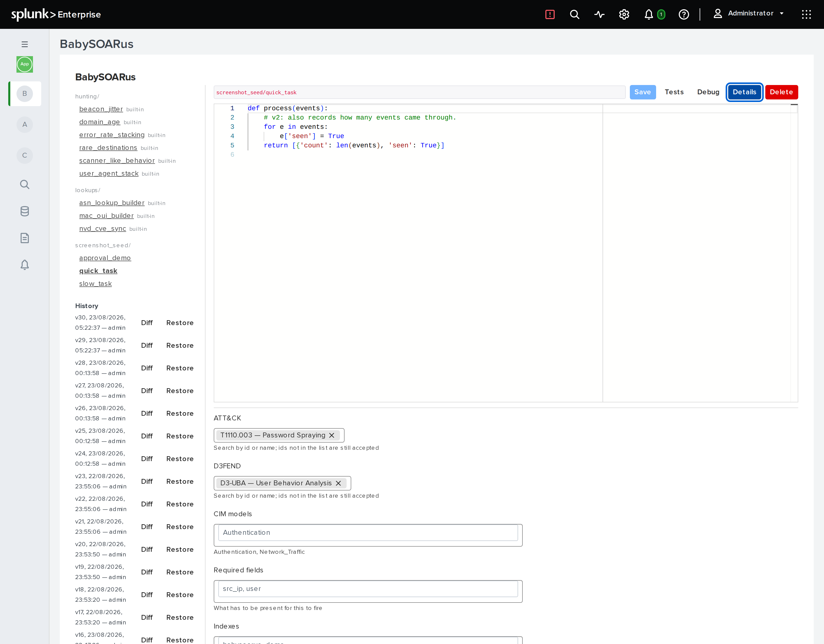Select the B app in sidebar
Screen dimensions: 824x644
point(24,94)
